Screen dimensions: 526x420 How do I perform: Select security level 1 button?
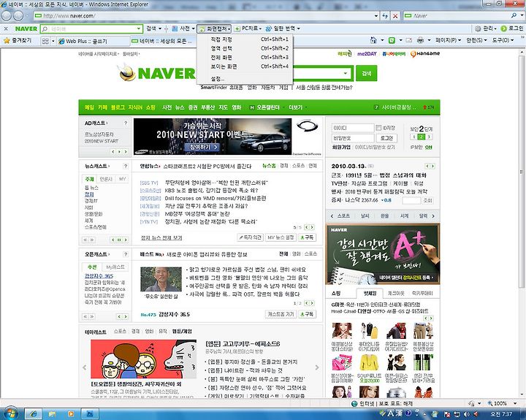point(413,137)
